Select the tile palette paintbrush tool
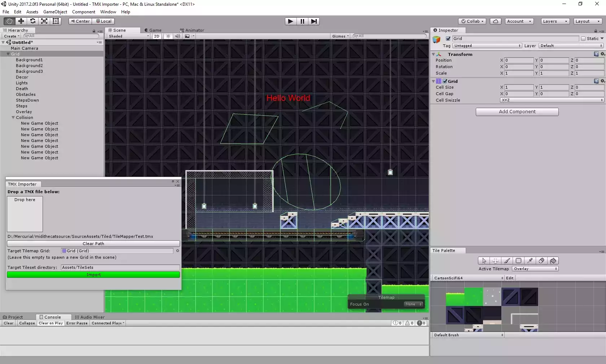Viewport: 606px width, 364px height. (507, 261)
